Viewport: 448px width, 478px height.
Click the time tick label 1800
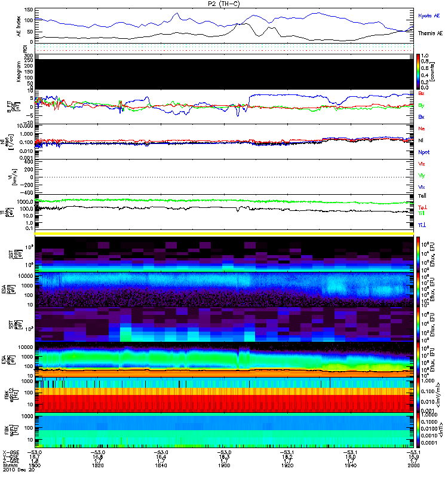[34, 465]
